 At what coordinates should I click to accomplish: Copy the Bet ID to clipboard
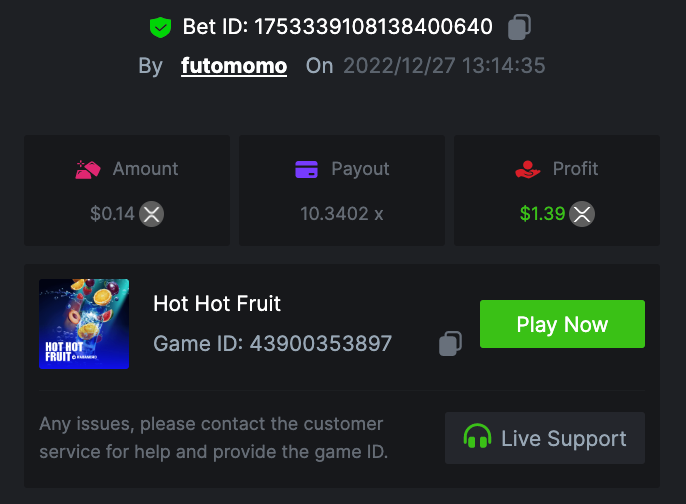pos(518,27)
